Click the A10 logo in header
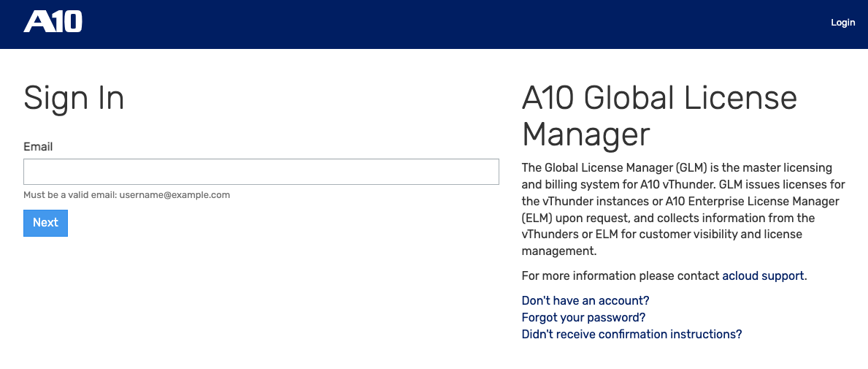Screen dimensions: 868x369 (x=53, y=22)
